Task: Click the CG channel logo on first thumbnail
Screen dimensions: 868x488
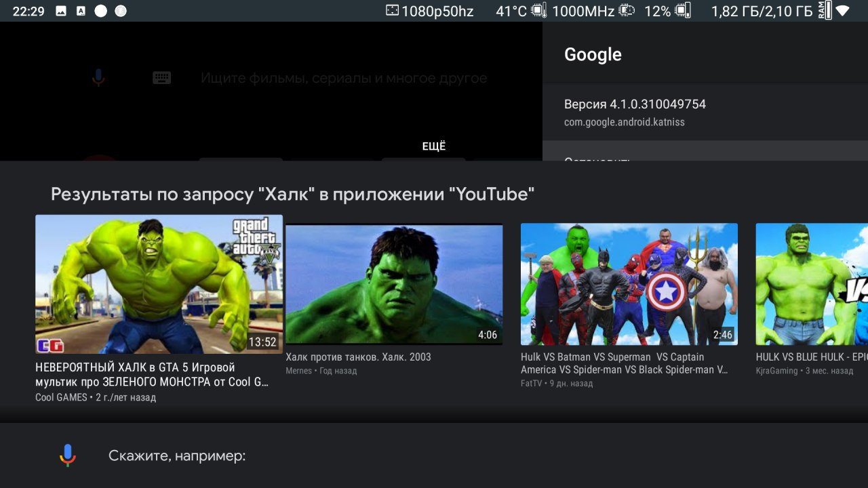Action: [x=50, y=345]
